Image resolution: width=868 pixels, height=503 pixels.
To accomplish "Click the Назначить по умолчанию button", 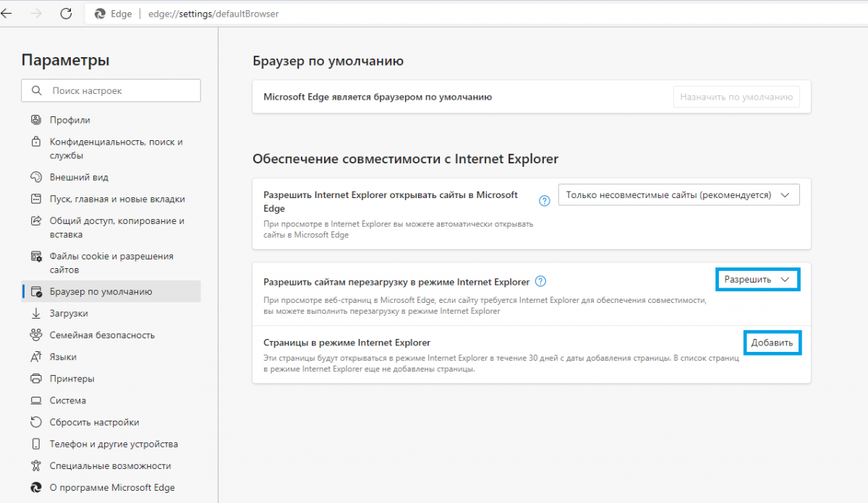I will point(736,97).
